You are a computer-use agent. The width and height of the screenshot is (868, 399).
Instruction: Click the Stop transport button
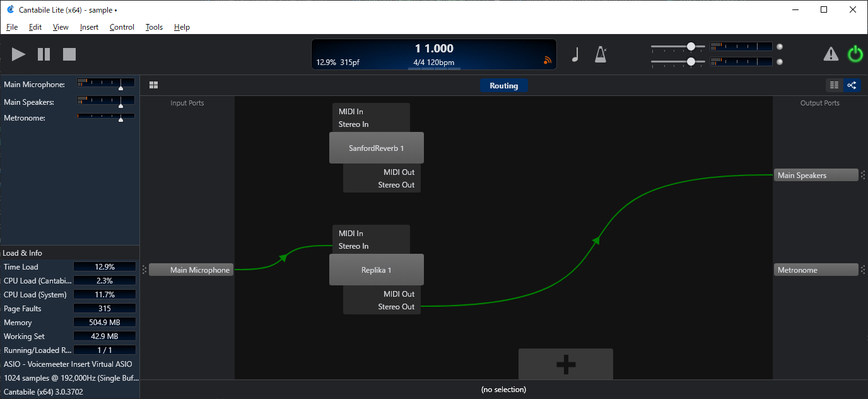click(x=69, y=54)
